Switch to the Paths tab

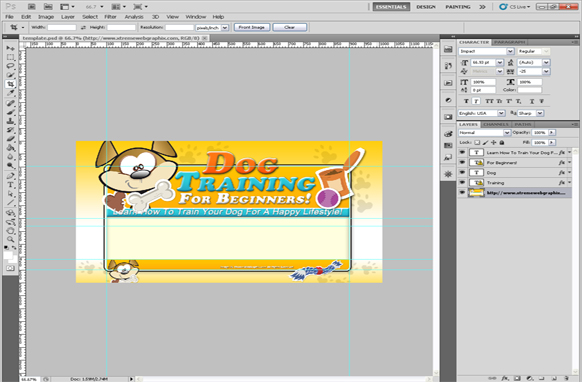click(523, 124)
